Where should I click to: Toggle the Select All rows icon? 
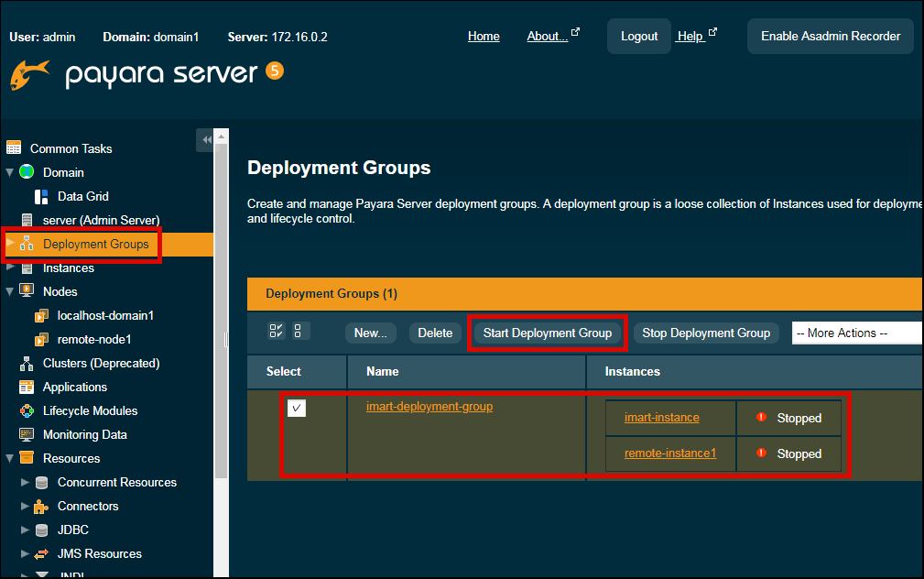click(276, 331)
